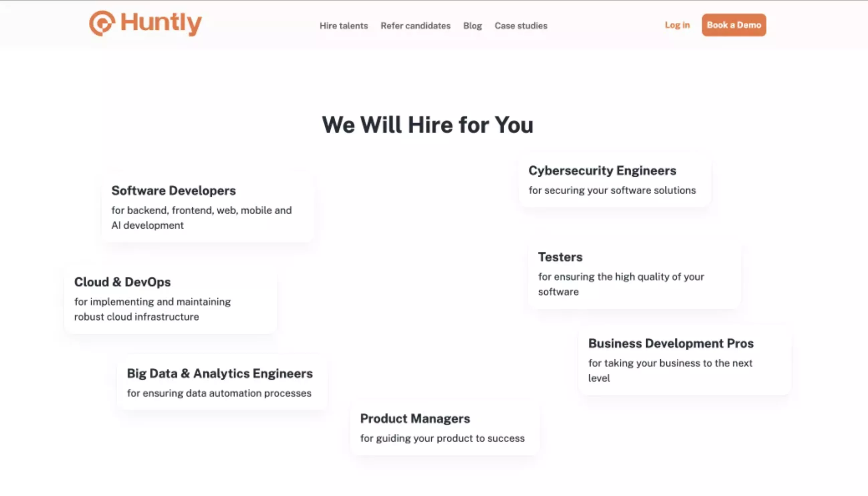Navigate to the Case studies menu item

(x=521, y=26)
